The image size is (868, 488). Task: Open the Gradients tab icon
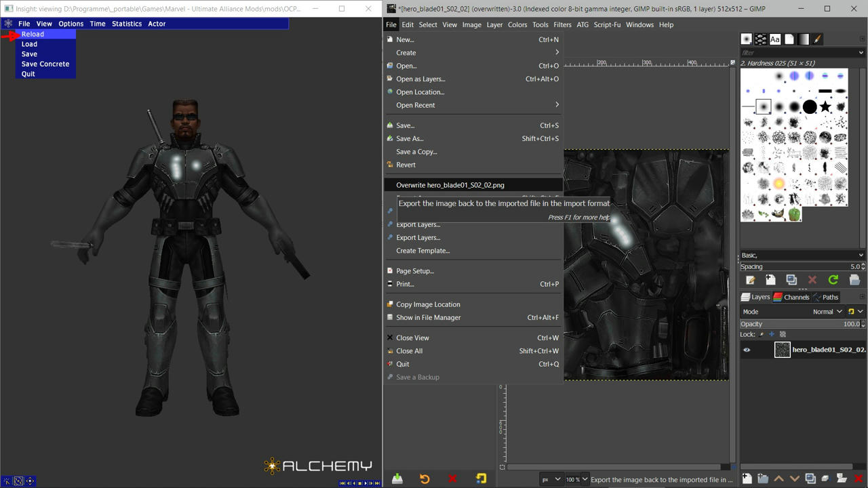[804, 39]
